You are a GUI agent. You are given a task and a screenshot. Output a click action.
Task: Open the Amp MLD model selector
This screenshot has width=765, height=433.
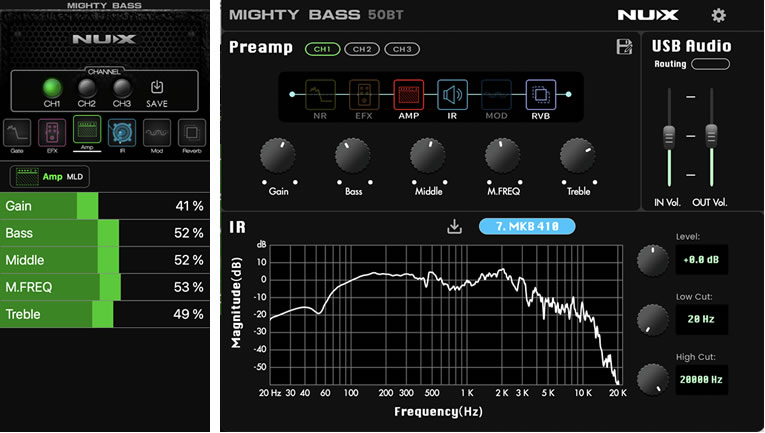(48, 176)
